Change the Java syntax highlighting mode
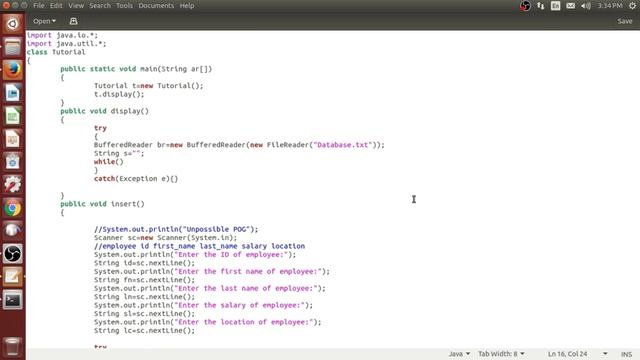Viewport: 640px width, 360px height. 459,354
